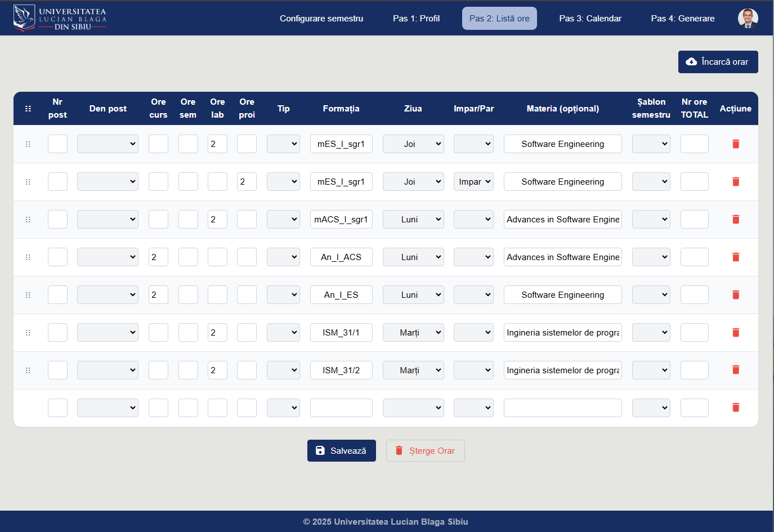Open Tip dropdown for An_I_ES row
Screen dimensions: 774x532
click(x=283, y=295)
